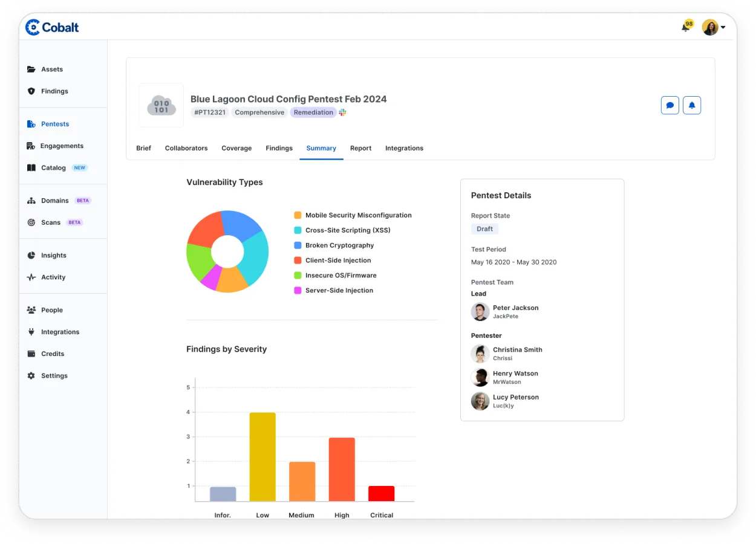Click the Remediation status tag
Viewport: 756px width, 544px height.
(x=313, y=112)
